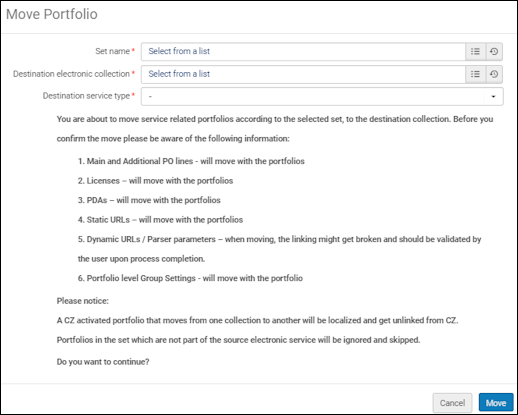Focus the Destination electronic collection input field
518x415 pixels.
(303, 74)
